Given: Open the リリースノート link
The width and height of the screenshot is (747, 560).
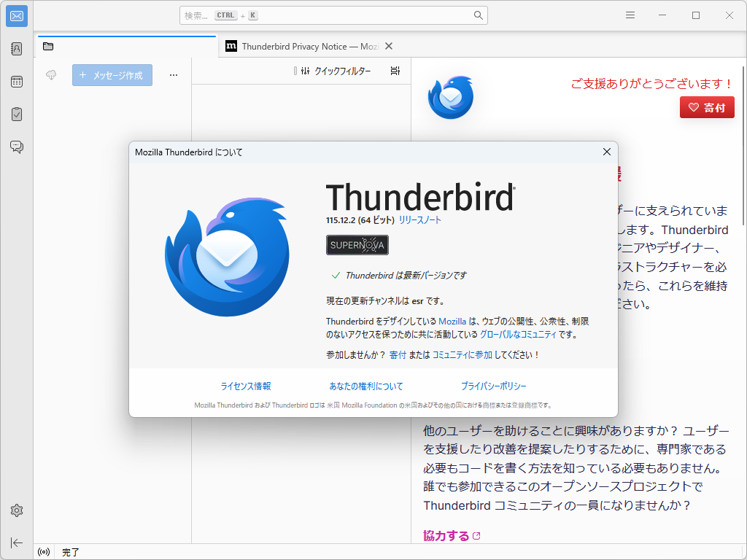Looking at the screenshot, I should [x=419, y=220].
